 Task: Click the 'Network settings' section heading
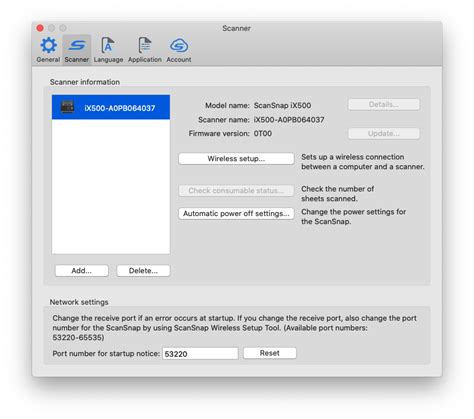[79, 302]
